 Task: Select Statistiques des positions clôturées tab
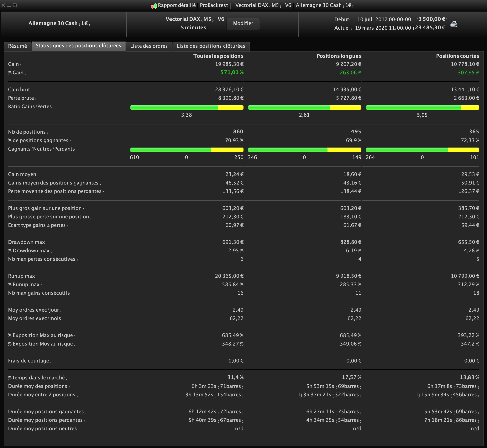78,46
